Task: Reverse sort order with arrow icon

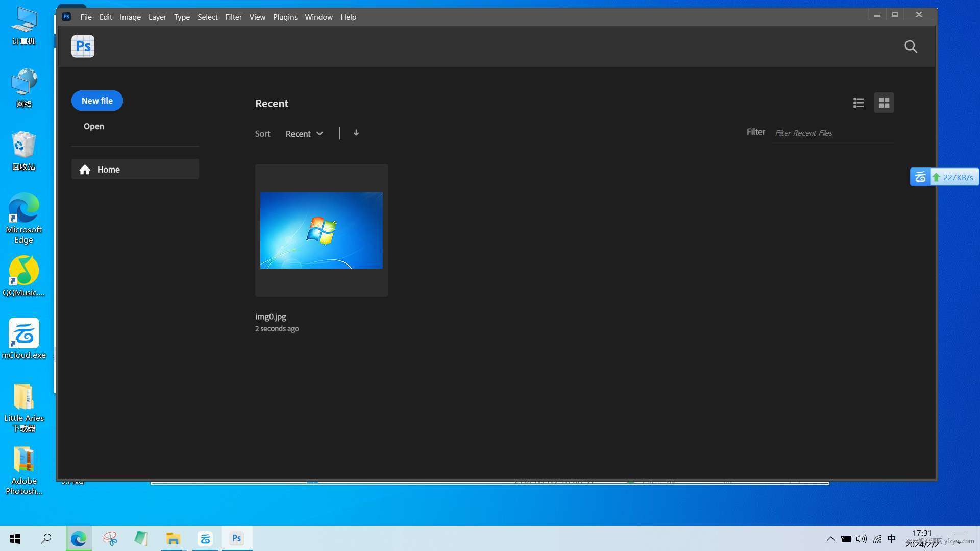Action: pos(356,133)
